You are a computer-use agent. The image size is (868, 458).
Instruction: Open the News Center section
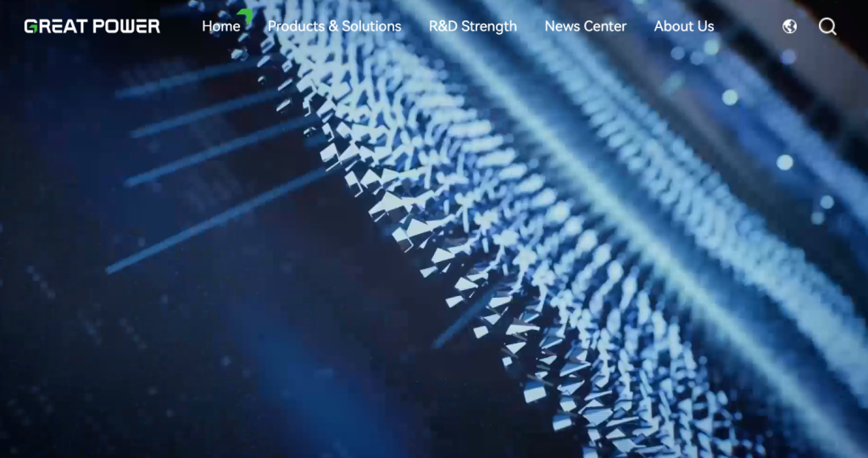click(x=585, y=26)
